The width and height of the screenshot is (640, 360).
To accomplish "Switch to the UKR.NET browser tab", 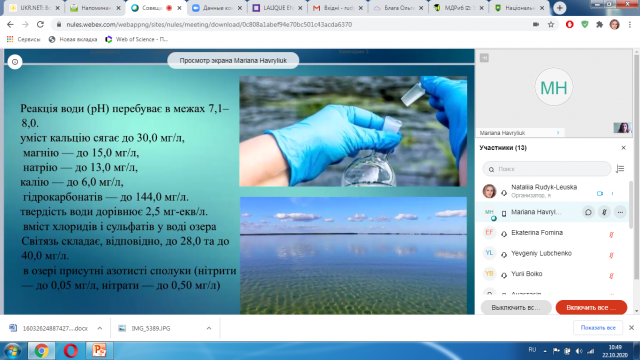I will point(34,8).
